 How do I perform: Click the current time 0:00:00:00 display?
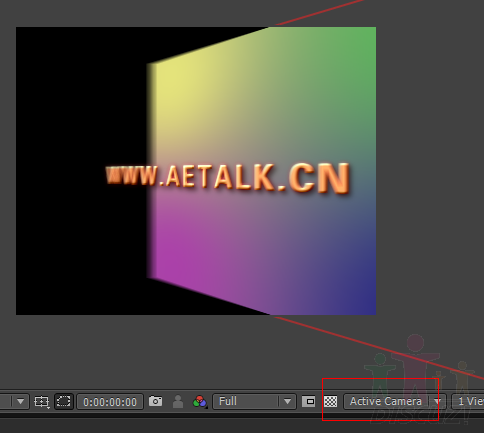pos(110,402)
